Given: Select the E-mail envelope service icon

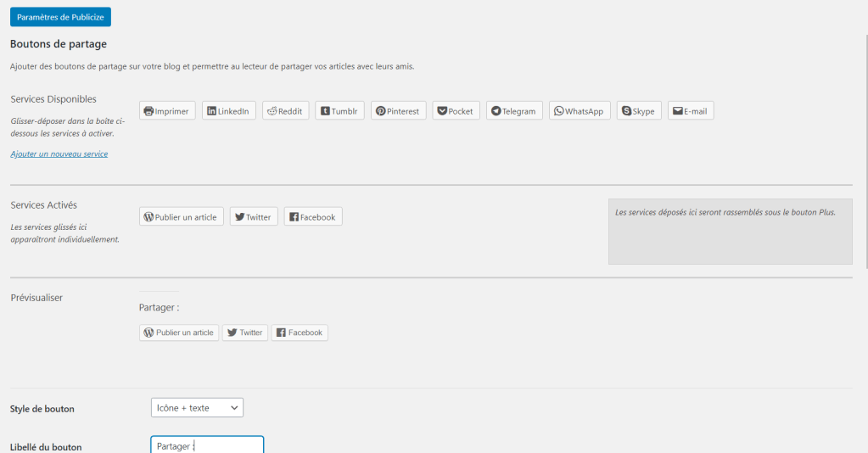Looking at the screenshot, I should [x=691, y=111].
